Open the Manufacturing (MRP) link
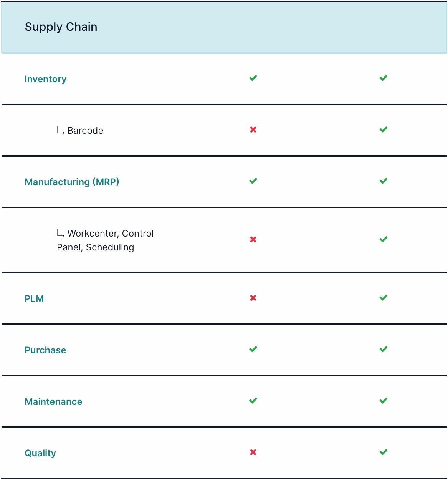The height and width of the screenshot is (479, 448). click(72, 182)
